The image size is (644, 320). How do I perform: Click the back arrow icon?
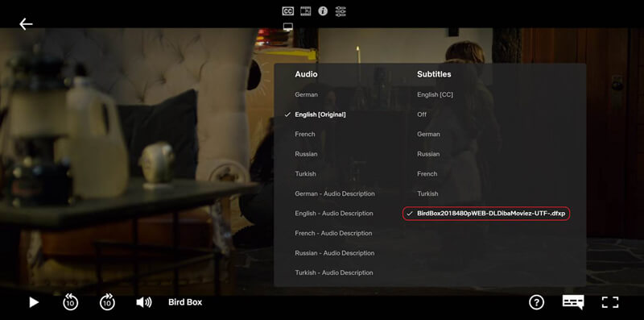[x=26, y=24]
